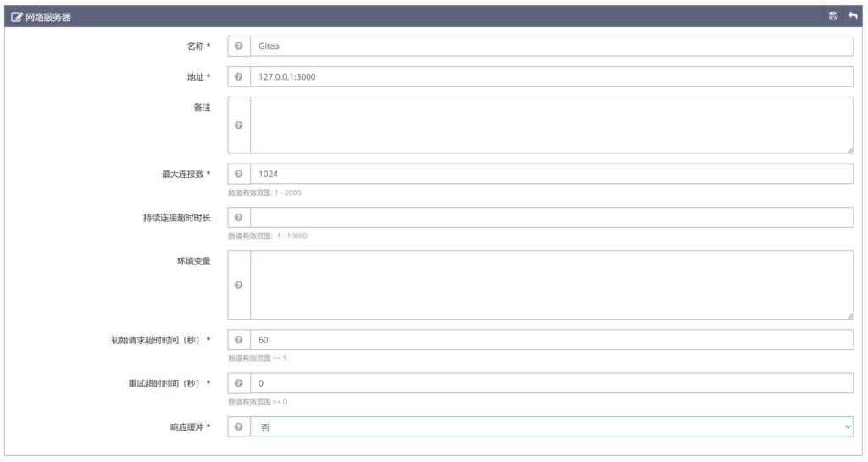Click inside the 备注 textarea
868x462 pixels.
click(x=551, y=125)
